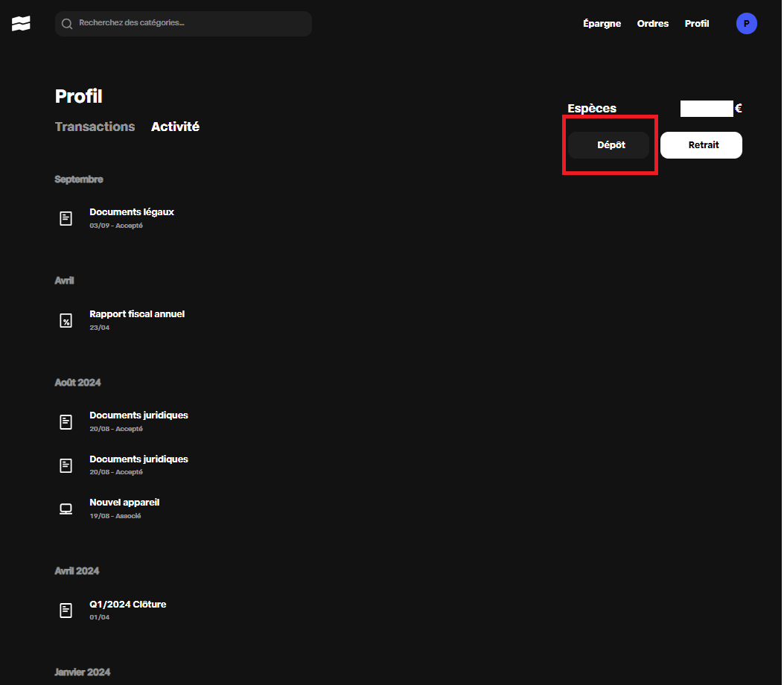Click the second Documents juridiques document icon
This screenshot has height=685, width=784.
(x=66, y=465)
